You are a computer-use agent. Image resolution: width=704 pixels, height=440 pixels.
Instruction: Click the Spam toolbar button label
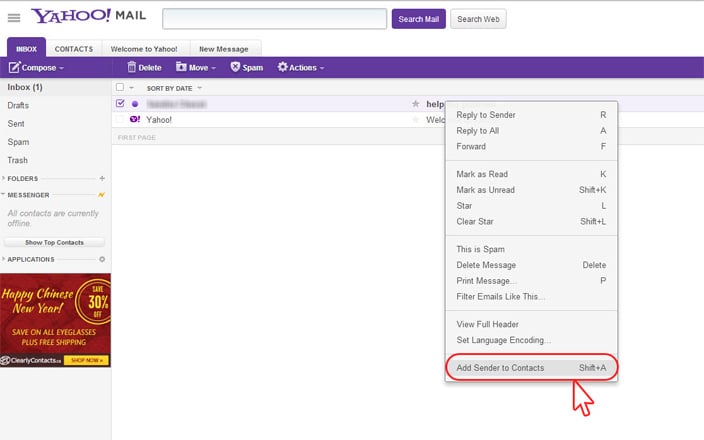pyautogui.click(x=253, y=68)
